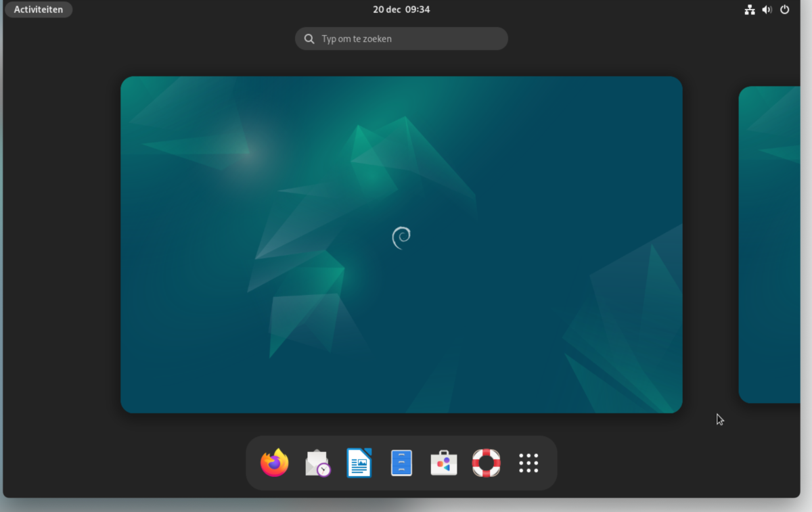Click the magnifier icon in the search bar
Screen dimensions: 812x512
click(309, 39)
